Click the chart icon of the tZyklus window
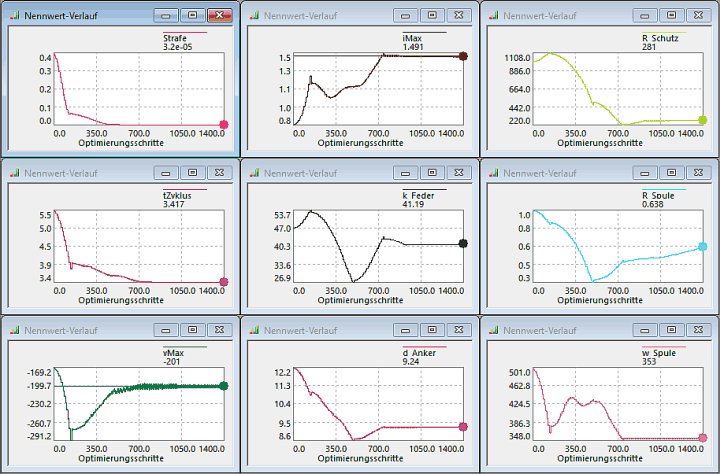 (15, 172)
